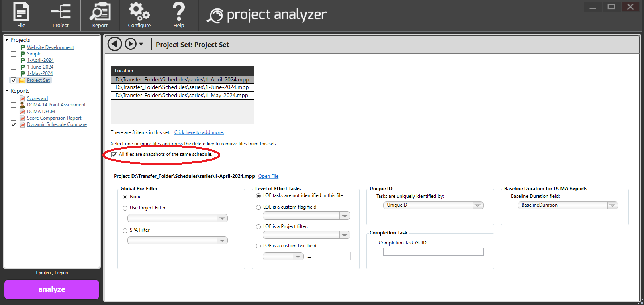Check the Scorecard report checkbox
The image size is (644, 305).
click(14, 98)
